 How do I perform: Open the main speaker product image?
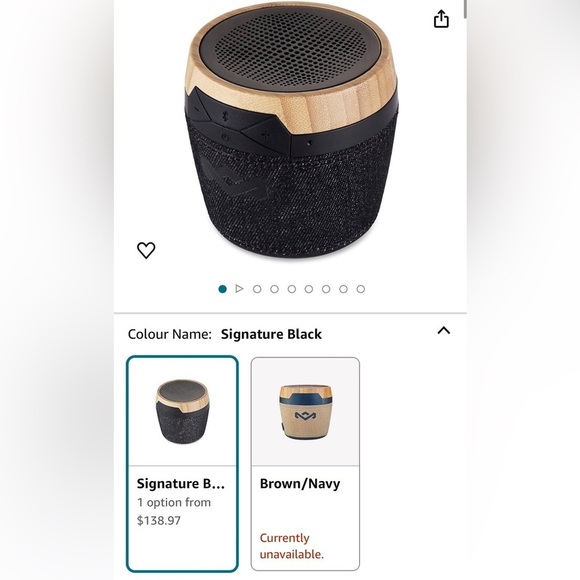click(x=291, y=129)
